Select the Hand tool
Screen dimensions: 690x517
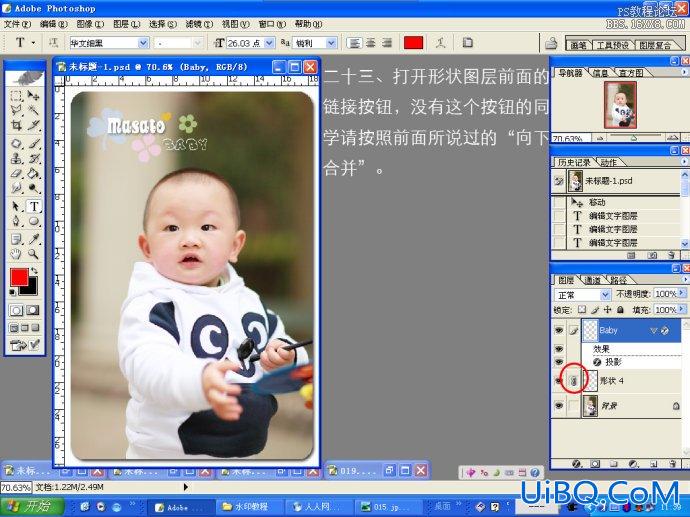pyautogui.click(x=16, y=254)
